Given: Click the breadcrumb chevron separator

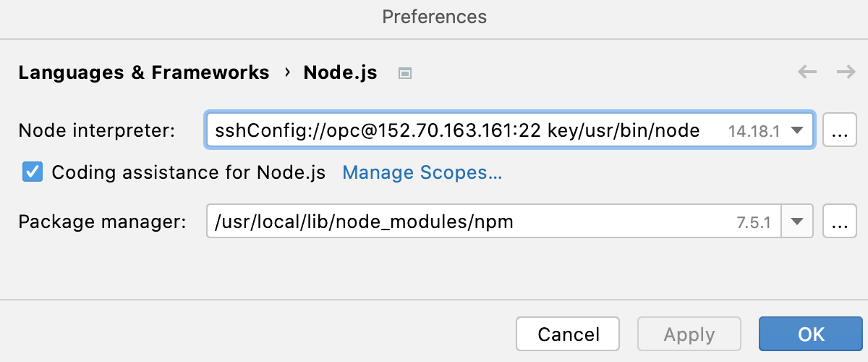Looking at the screenshot, I should 287,72.
